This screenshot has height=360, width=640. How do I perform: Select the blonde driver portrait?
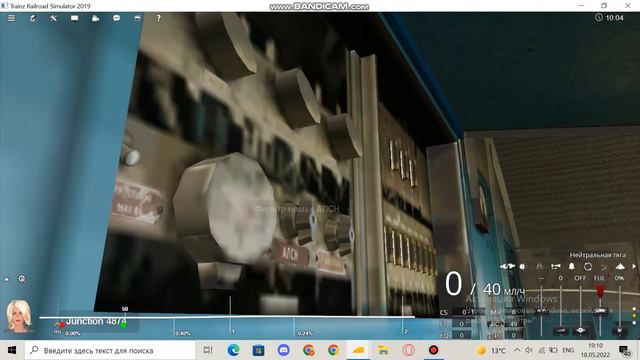[x=19, y=316]
